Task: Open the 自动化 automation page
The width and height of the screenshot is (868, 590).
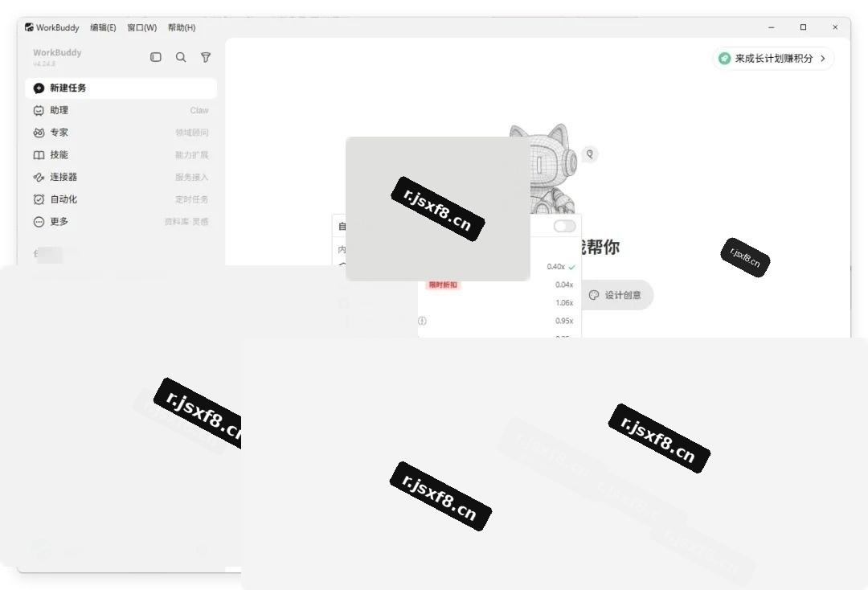Action: (x=121, y=199)
